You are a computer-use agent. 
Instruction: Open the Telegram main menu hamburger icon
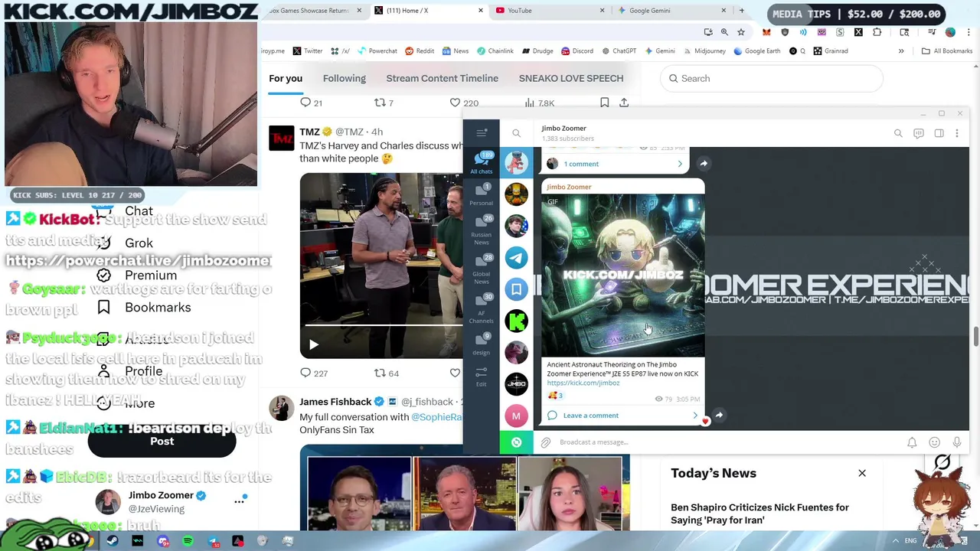(482, 133)
